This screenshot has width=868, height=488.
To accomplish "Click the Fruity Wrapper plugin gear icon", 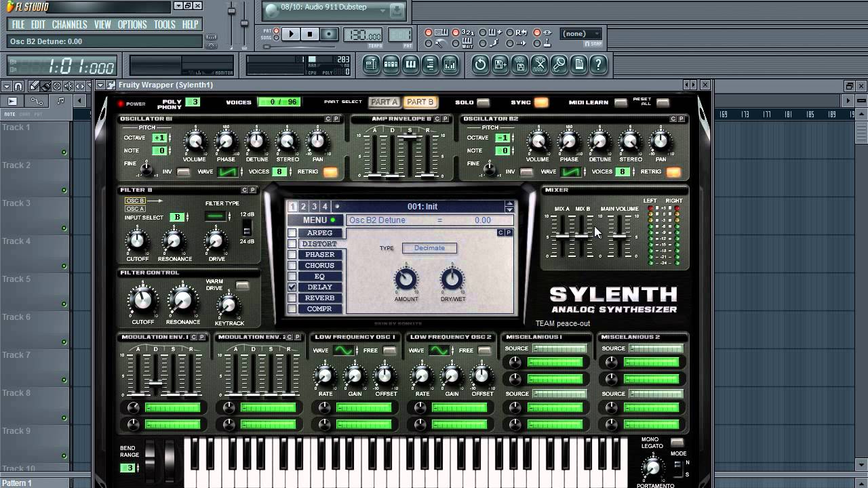I will point(110,85).
